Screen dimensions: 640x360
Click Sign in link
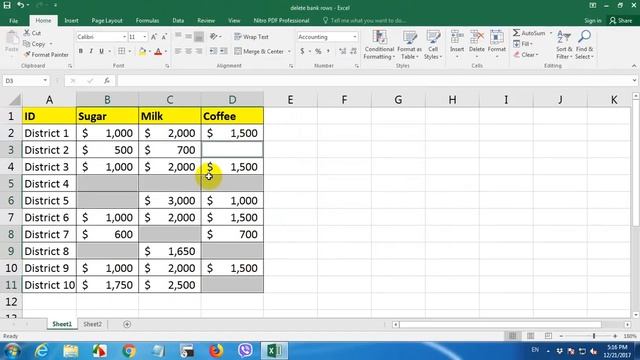[x=593, y=20]
